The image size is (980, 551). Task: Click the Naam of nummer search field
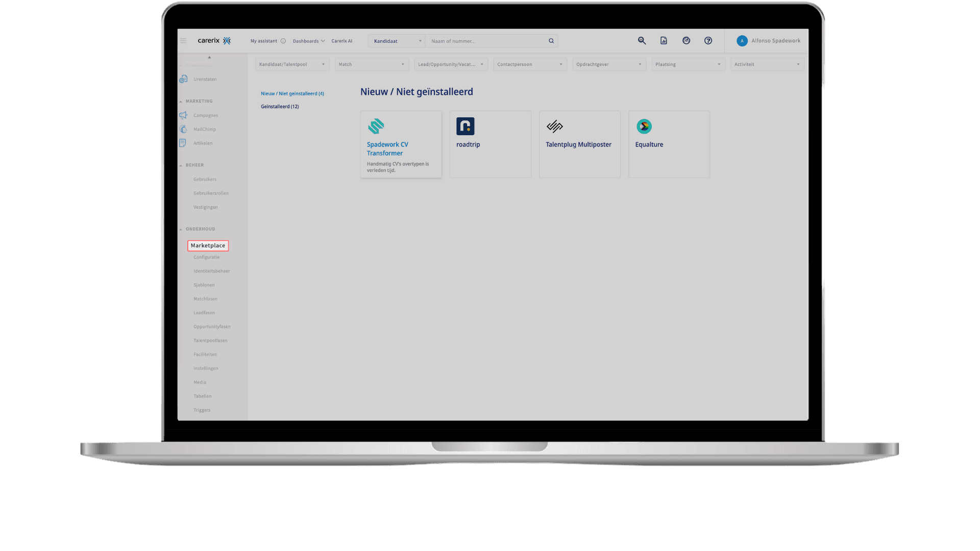click(485, 41)
